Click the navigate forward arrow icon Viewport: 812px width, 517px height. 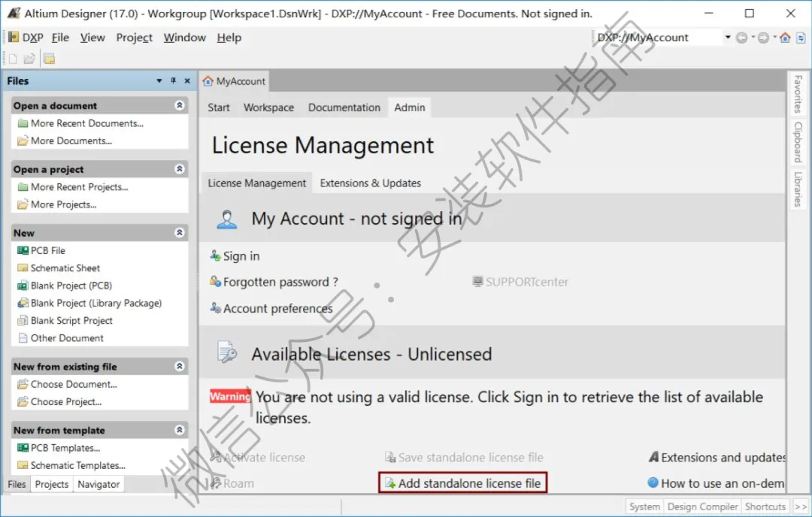pyautogui.click(x=763, y=38)
